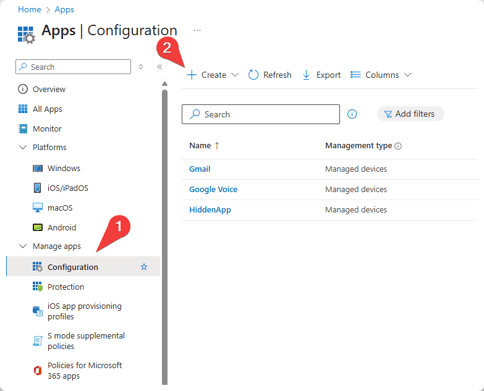Collapse the Manage apps section
The height and width of the screenshot is (391, 484).
pyautogui.click(x=23, y=246)
